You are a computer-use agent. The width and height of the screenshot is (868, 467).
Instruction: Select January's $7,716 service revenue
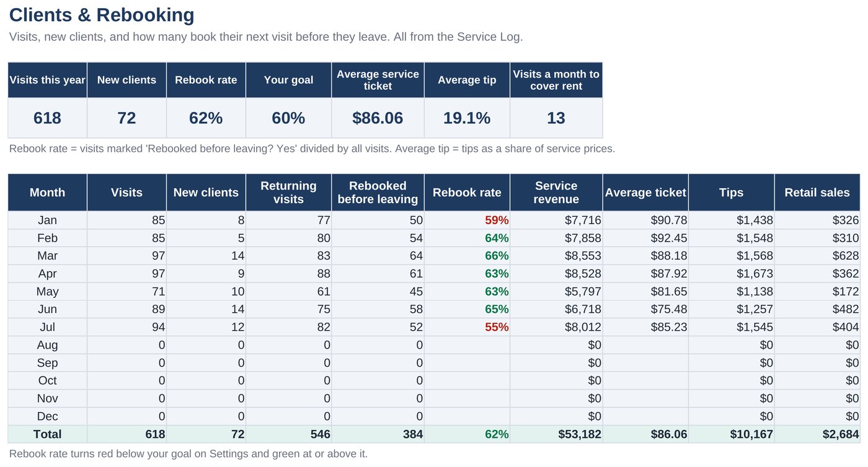click(x=556, y=220)
